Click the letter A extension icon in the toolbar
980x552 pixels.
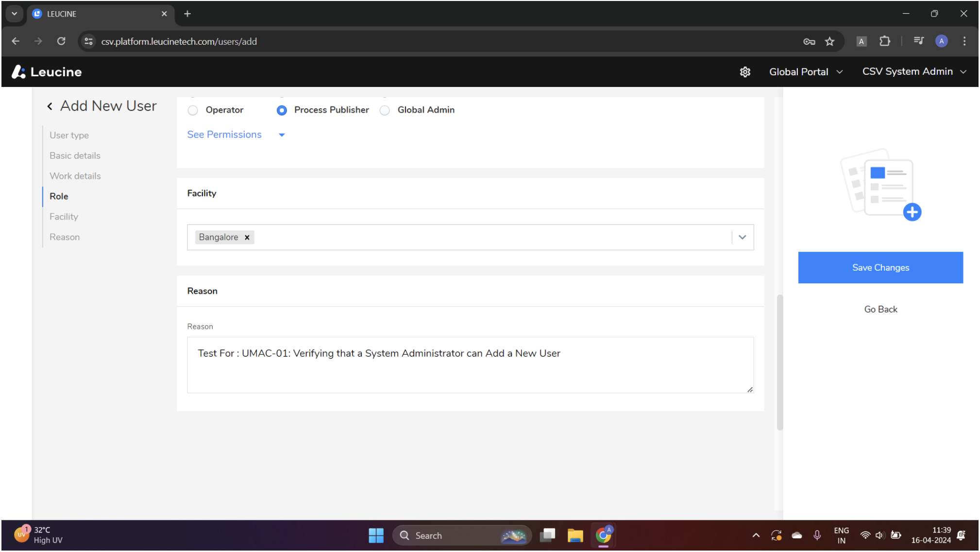861,41
